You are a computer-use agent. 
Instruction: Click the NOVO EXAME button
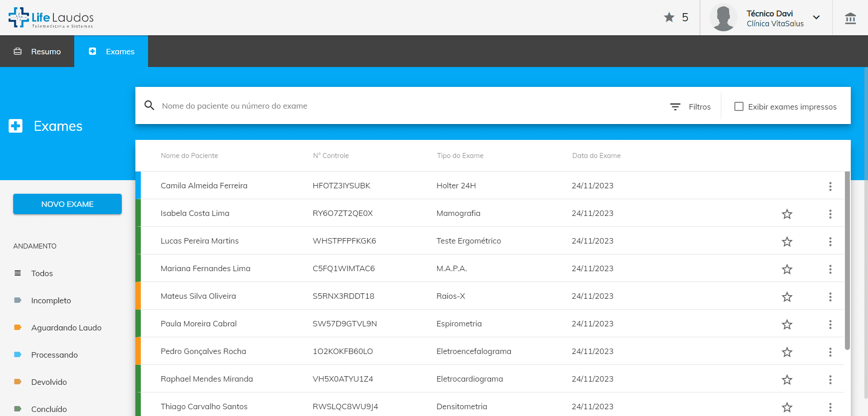(67, 204)
